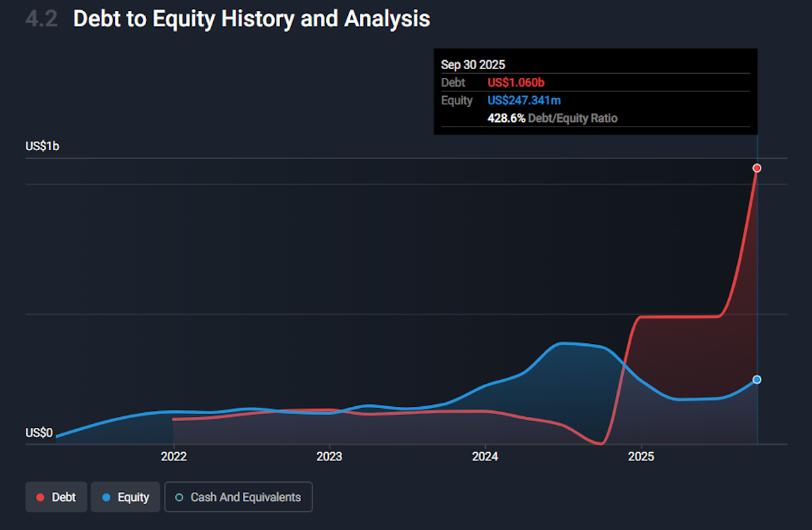The width and height of the screenshot is (812, 530).
Task: Click the 2023 x-axis label
Action: (x=329, y=457)
